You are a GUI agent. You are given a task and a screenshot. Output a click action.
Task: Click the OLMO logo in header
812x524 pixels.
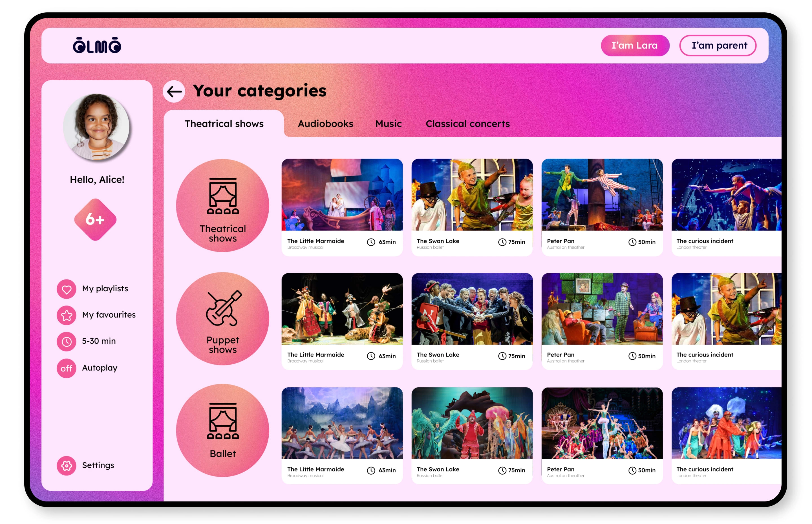coord(97,46)
